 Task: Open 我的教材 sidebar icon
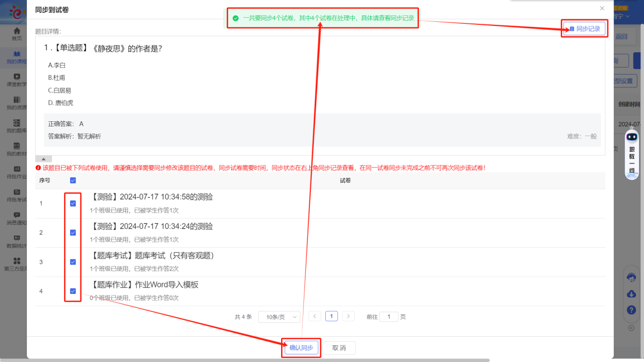(x=17, y=146)
